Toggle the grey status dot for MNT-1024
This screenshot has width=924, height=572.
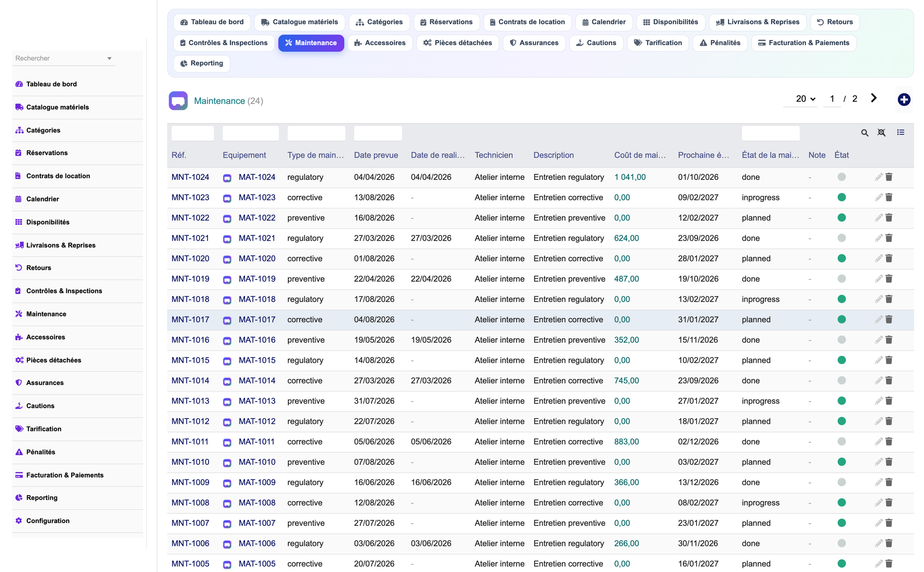pyautogui.click(x=841, y=177)
